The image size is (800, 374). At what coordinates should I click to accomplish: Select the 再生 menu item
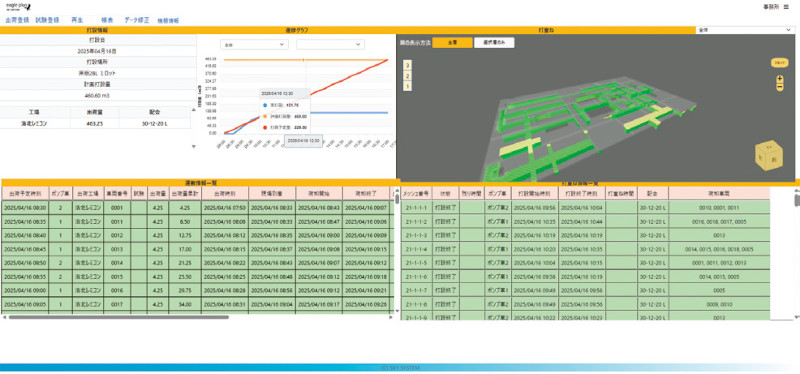[77, 20]
